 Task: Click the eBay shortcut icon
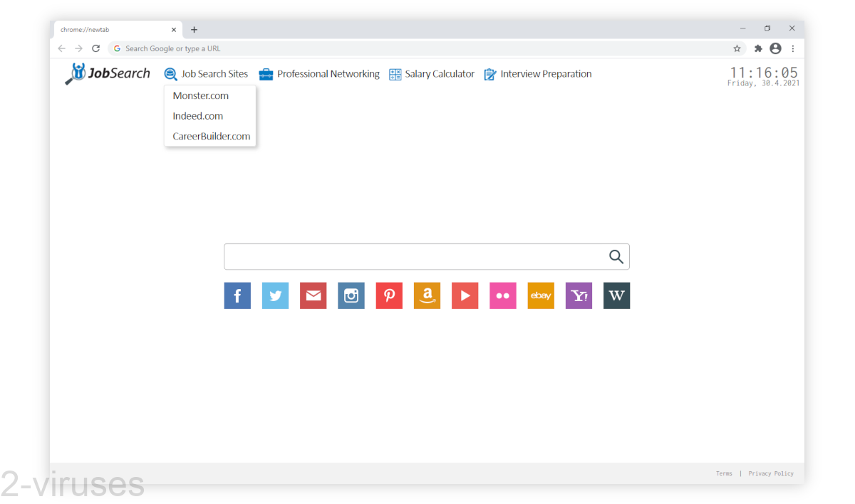tap(540, 295)
